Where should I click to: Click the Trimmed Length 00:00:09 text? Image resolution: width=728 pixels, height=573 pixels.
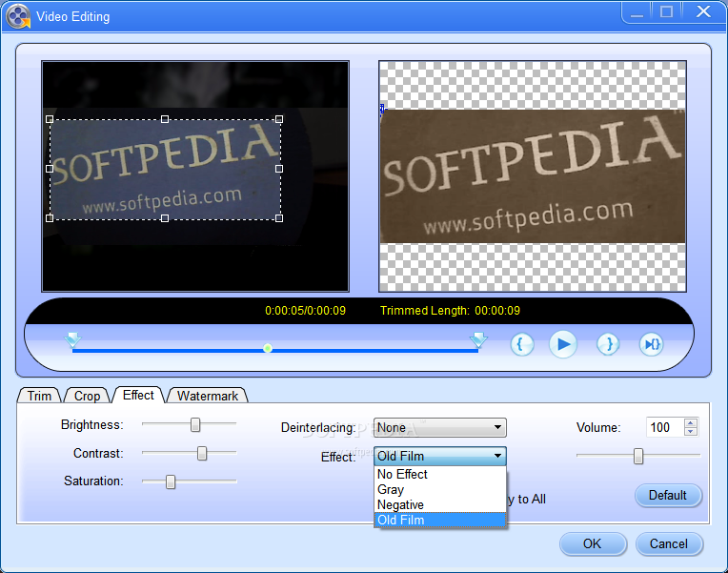tap(450, 311)
